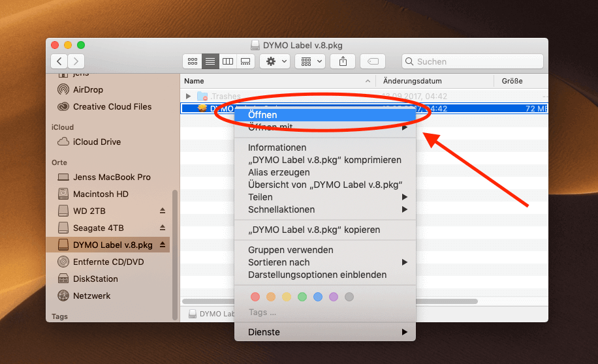Sort by the Änderungsdatum column header
The image size is (598, 364).
point(435,81)
